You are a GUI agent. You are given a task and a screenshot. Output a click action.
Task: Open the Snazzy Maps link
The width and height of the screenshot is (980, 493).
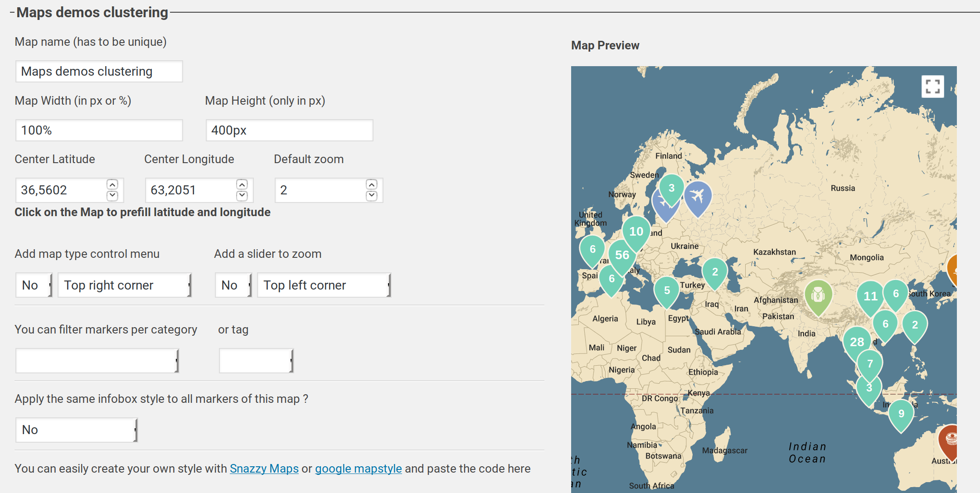264,469
